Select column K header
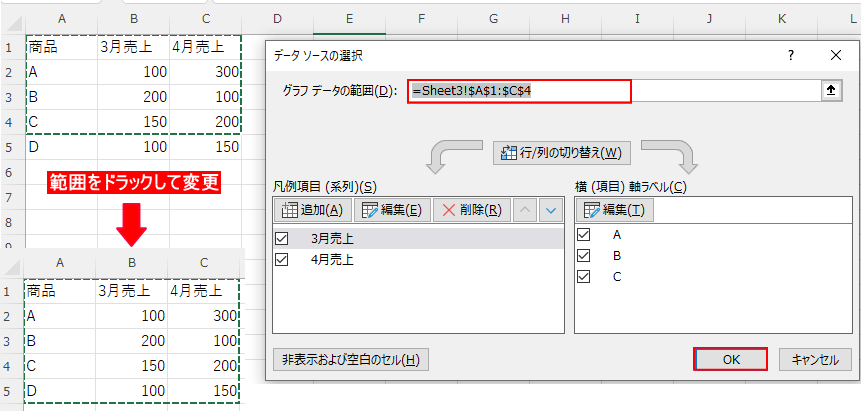Viewport: 861px width, 411px height. 781,19
